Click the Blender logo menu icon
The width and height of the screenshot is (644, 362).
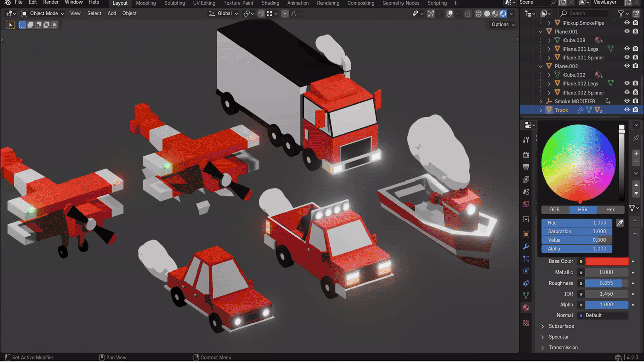tap(7, 3)
